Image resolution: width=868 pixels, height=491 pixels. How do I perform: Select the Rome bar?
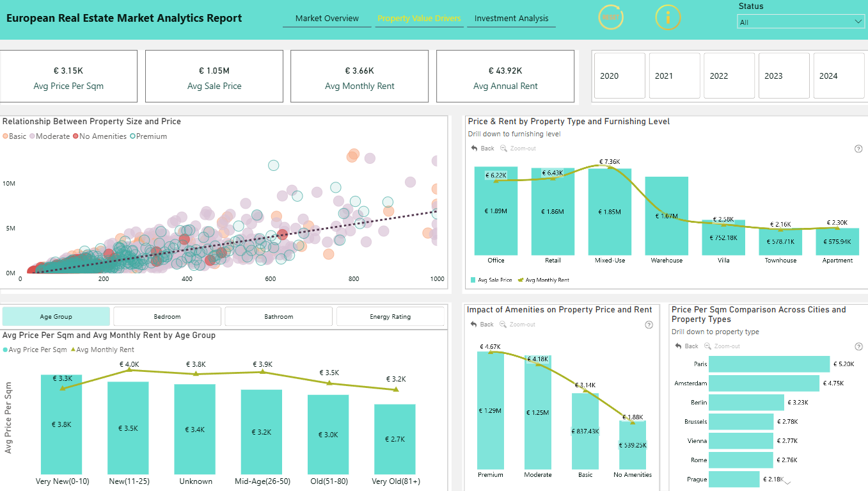(741, 460)
